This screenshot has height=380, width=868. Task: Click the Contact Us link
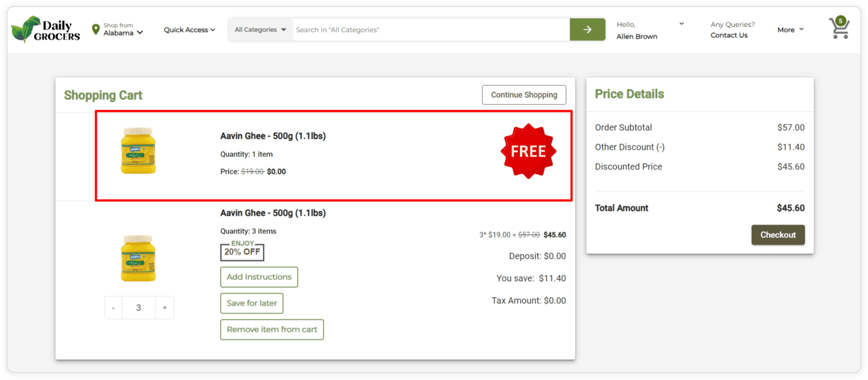(729, 35)
